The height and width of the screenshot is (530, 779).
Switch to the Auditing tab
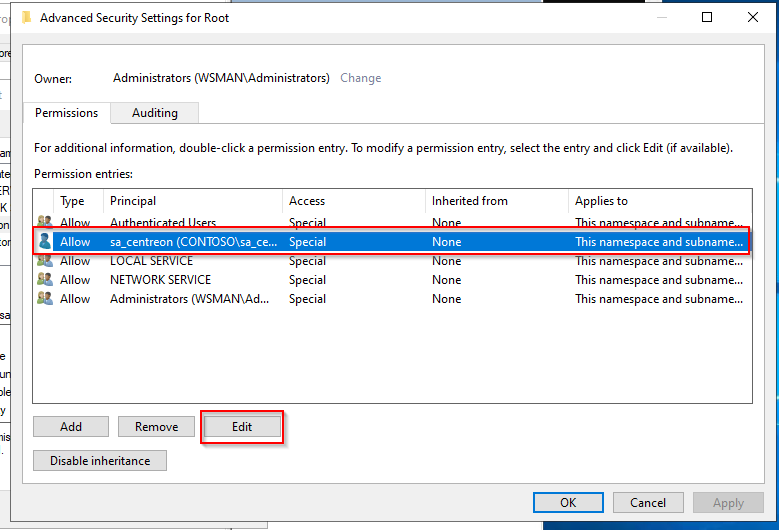point(155,113)
